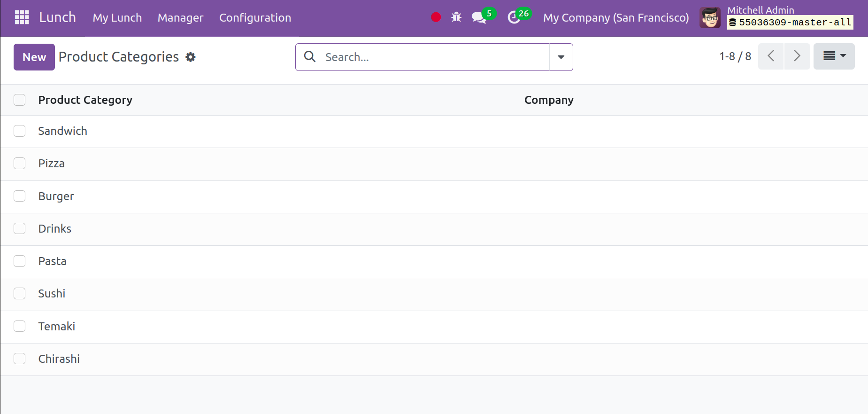This screenshot has width=868, height=414.
Task: Open the list view switcher dropdown
Action: pos(834,56)
